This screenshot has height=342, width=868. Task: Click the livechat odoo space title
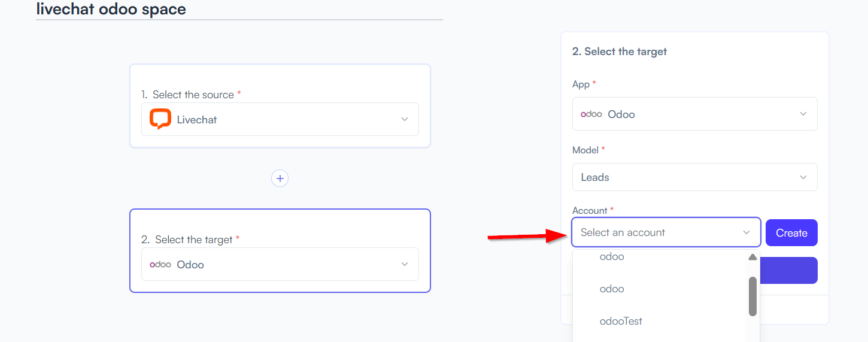coord(111,9)
